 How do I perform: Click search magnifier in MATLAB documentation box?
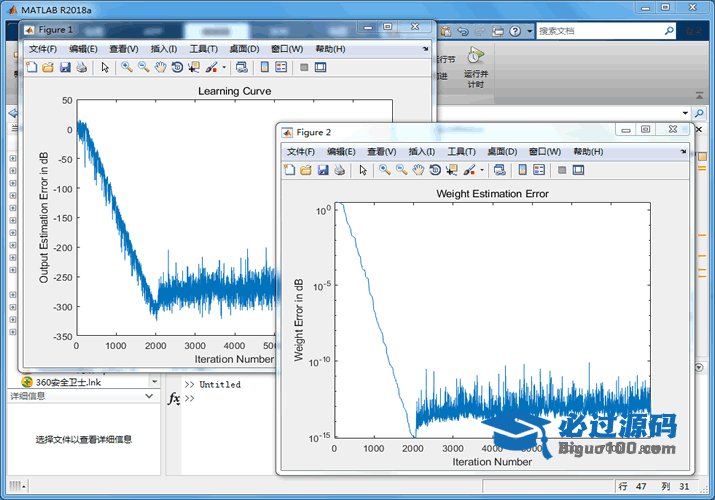pos(669,31)
